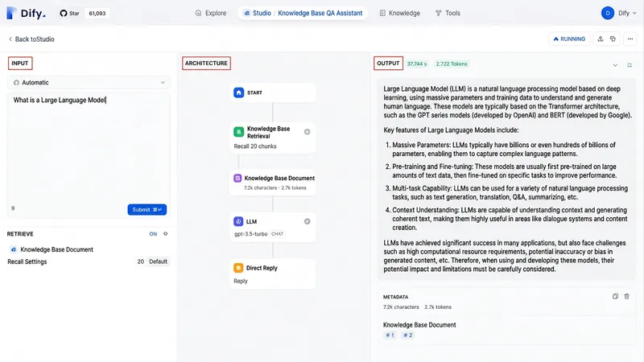
Task: Open citation #2 chip
Action: coord(408,335)
